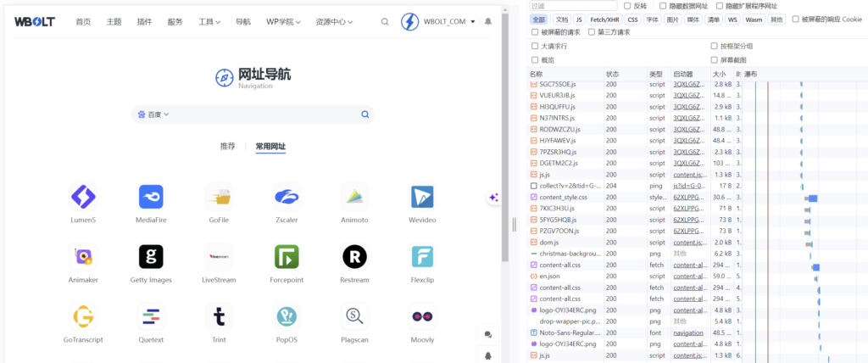
Task: Open the Getty Images icon
Action: [151, 256]
